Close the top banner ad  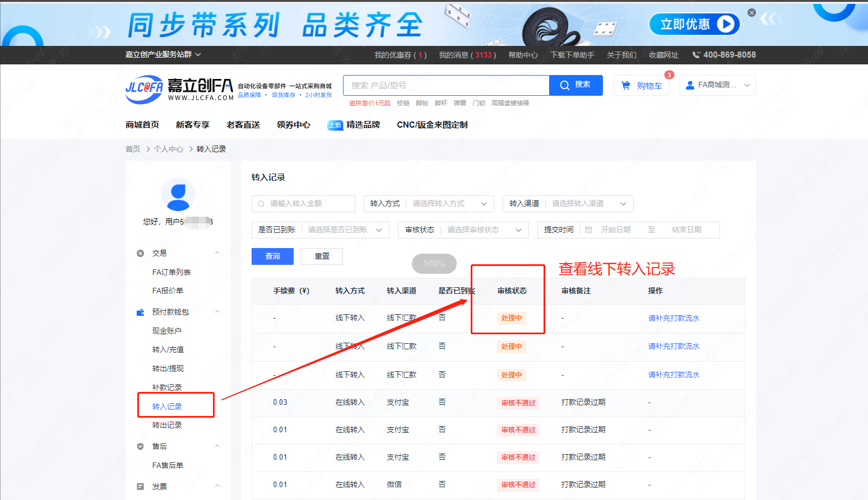point(751,13)
